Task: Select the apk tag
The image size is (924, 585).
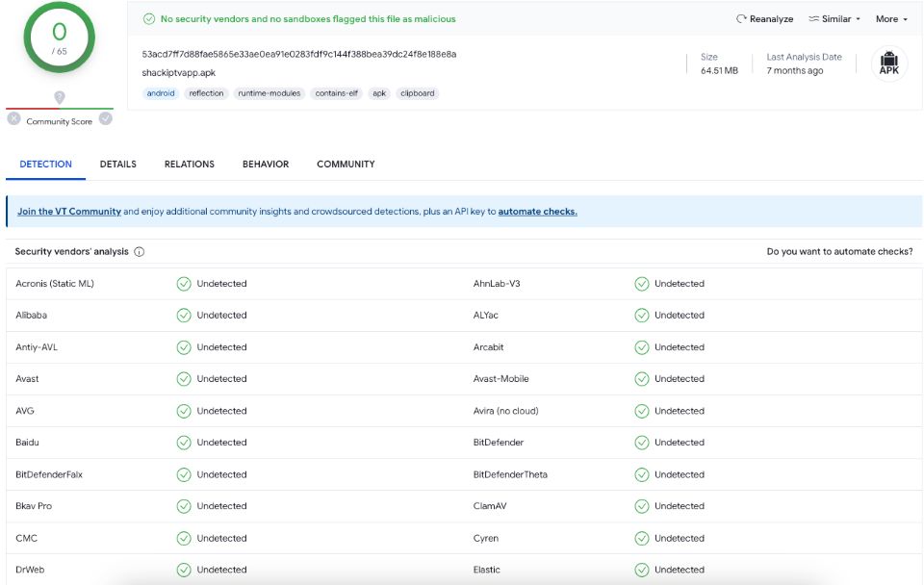Action: pyautogui.click(x=379, y=93)
